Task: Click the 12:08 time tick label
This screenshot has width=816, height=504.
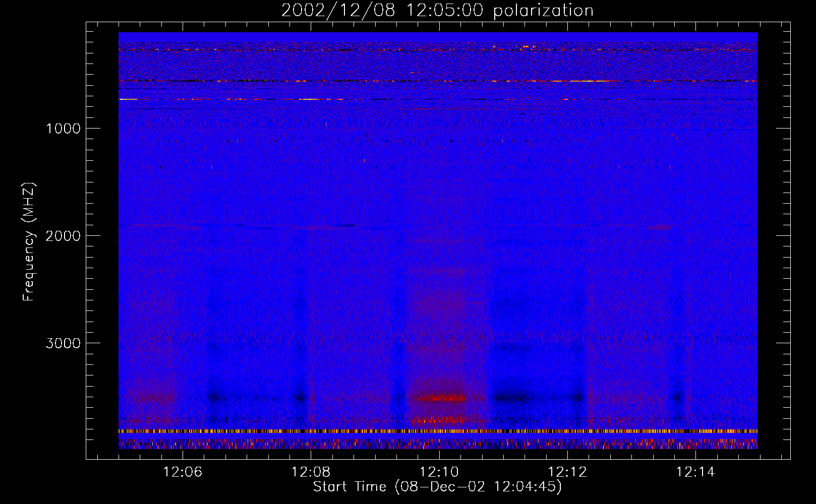Action: point(311,472)
